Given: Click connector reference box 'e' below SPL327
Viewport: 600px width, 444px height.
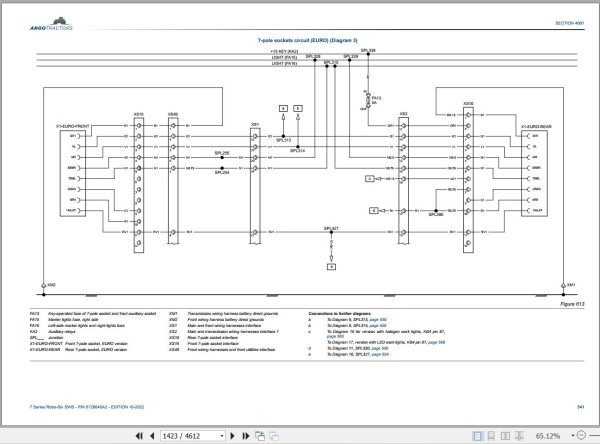Looking at the screenshot, I should point(331,267).
